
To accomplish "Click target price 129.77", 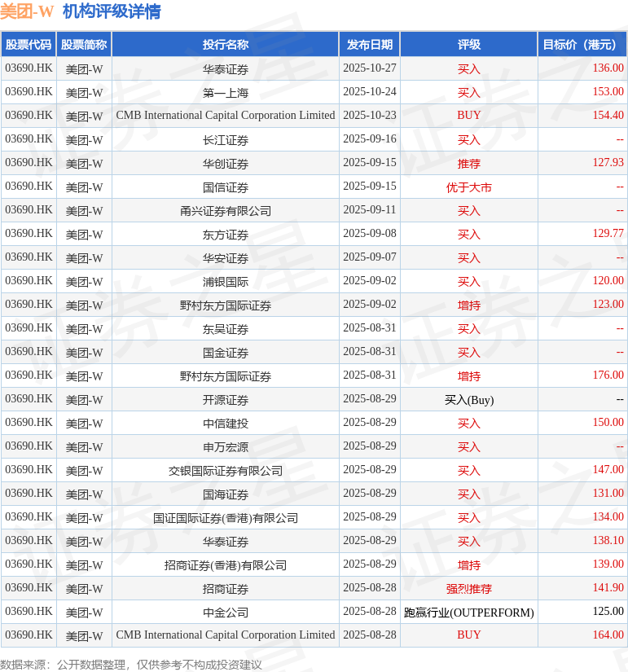I will point(608,233).
